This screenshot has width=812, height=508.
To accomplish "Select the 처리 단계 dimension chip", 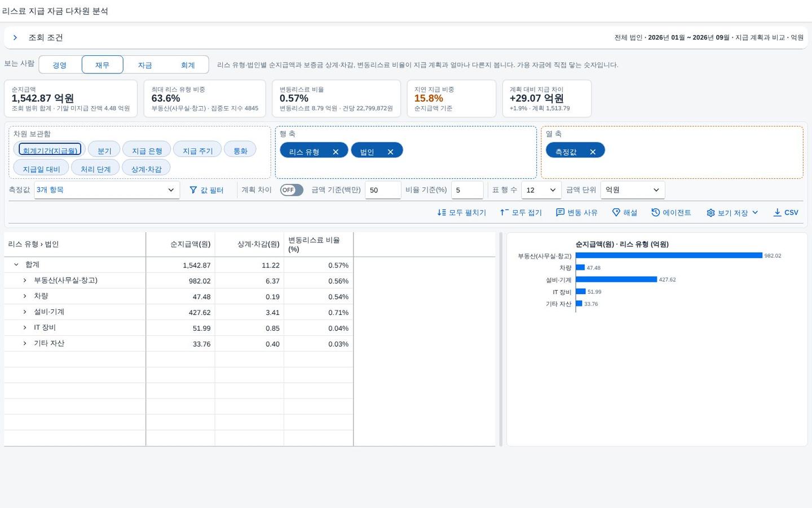I will tap(95, 168).
